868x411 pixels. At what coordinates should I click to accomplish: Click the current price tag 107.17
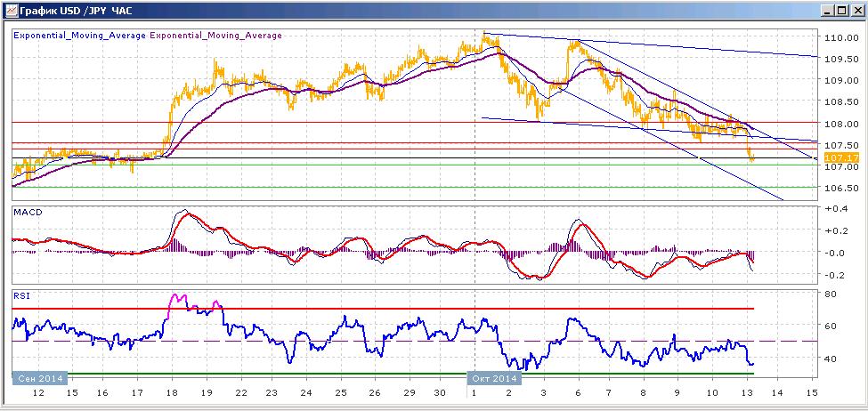pos(840,158)
